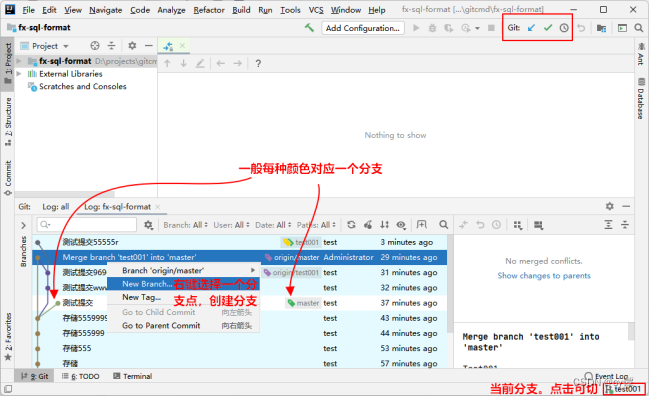Select commit from 3 minutes ago
This screenshot has width=649, height=397.
click(x=240, y=242)
